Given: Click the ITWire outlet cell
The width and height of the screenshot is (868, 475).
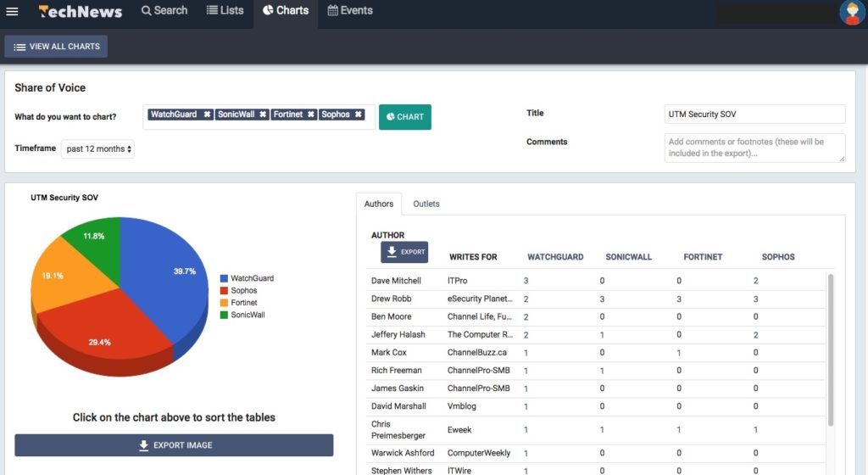Looking at the screenshot, I should [x=459, y=470].
